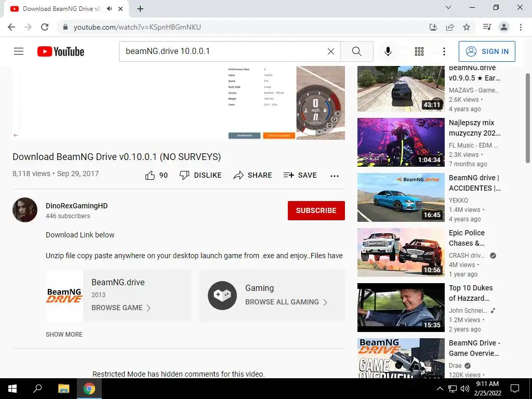
Task: Go back with browser back arrow
Action: [x=11, y=27]
